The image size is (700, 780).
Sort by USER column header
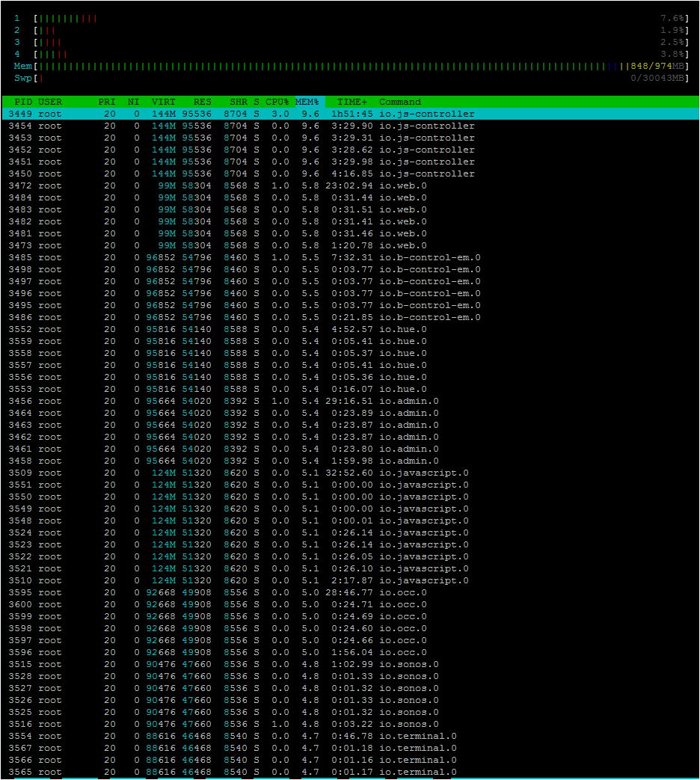[x=50, y=102]
